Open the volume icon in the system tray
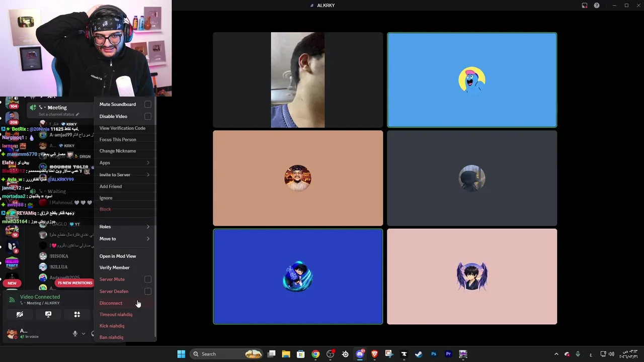This screenshot has height=362, width=644. 611,354
